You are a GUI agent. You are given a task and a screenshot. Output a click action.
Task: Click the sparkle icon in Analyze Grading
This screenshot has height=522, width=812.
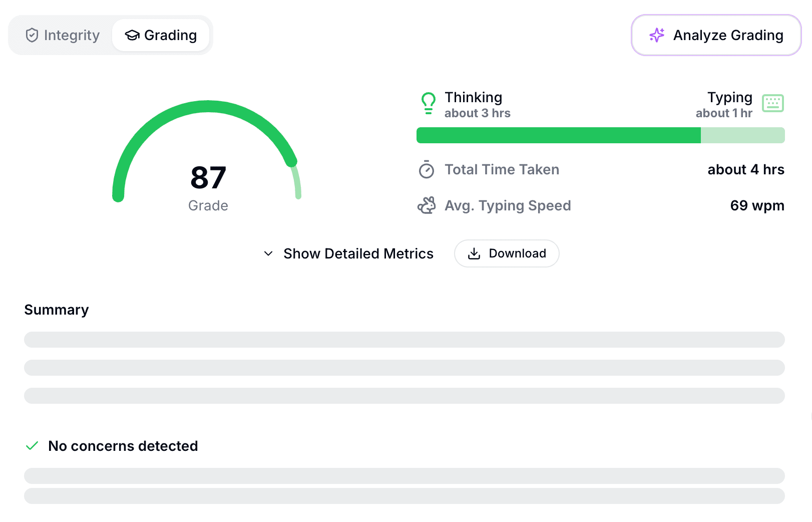(657, 35)
